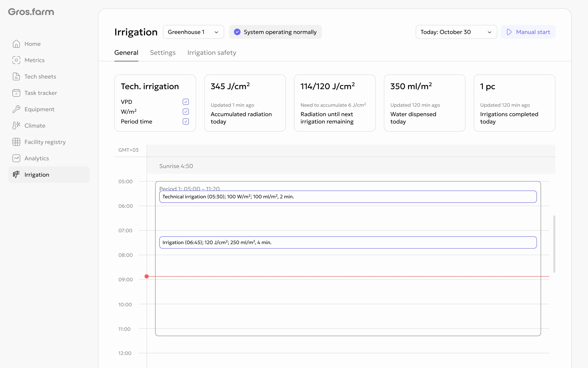
Task: Click the Gros.farm logo
Action: click(31, 12)
